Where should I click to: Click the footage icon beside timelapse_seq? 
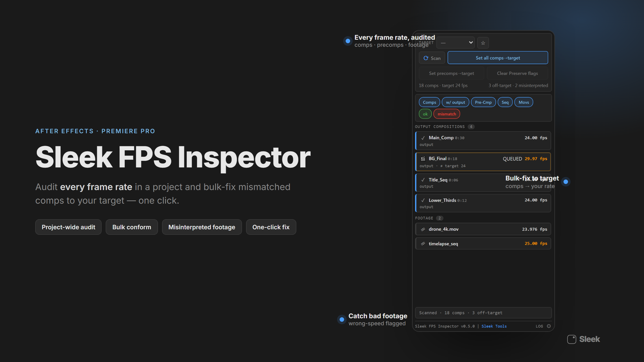pyautogui.click(x=423, y=244)
